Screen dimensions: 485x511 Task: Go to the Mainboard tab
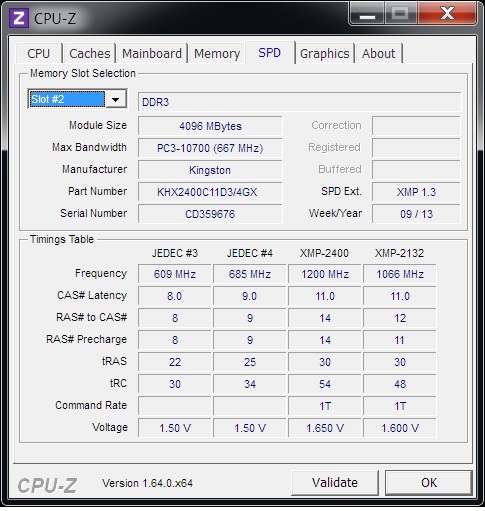click(x=152, y=53)
